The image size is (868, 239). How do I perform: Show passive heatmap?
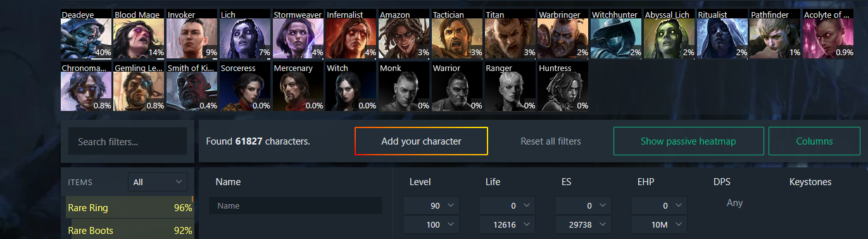(688, 141)
